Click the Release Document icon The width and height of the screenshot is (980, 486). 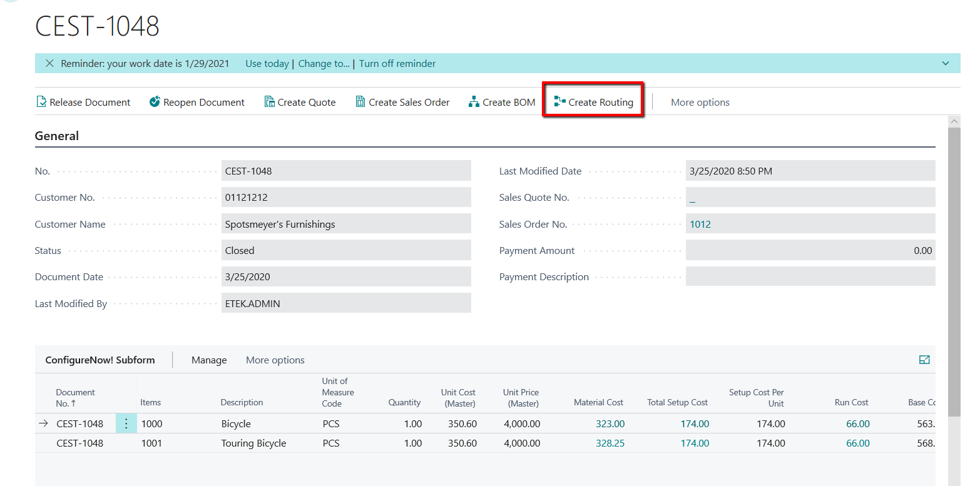coord(41,102)
